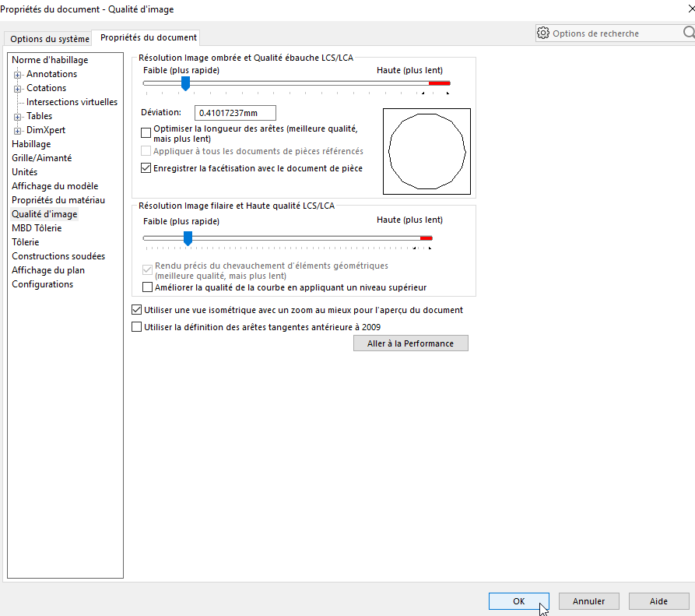Screen dimensions: 695x616
Task: Expand the DimXpert tree node
Action: [17, 131]
